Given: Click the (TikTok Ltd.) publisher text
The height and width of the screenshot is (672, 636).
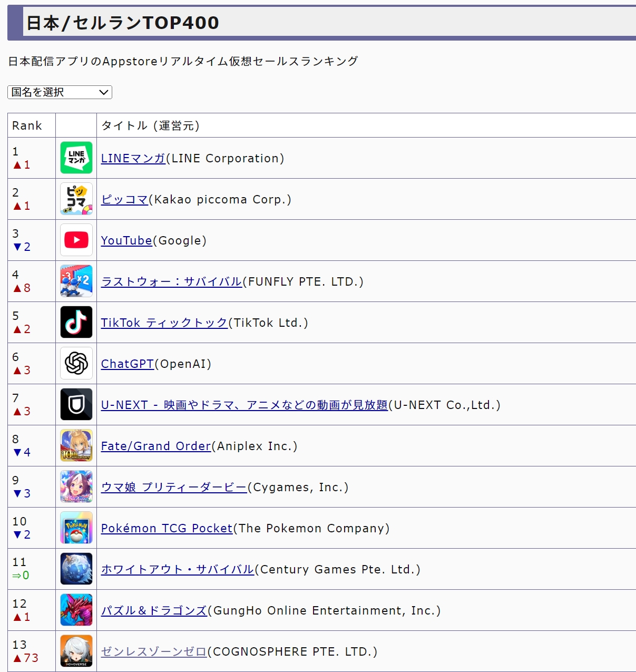Looking at the screenshot, I should click(268, 323).
